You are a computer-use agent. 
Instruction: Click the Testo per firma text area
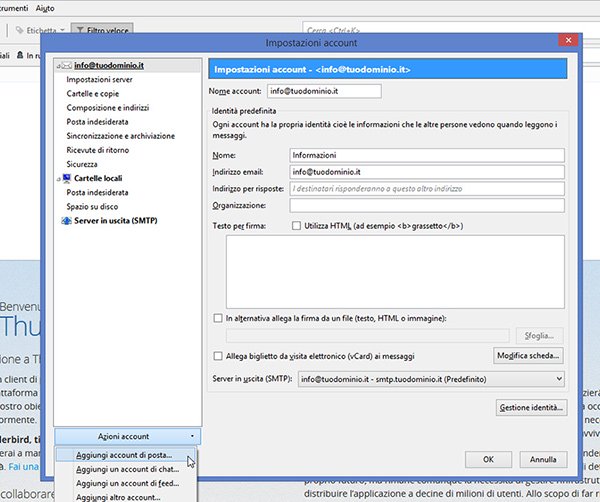[x=395, y=272]
